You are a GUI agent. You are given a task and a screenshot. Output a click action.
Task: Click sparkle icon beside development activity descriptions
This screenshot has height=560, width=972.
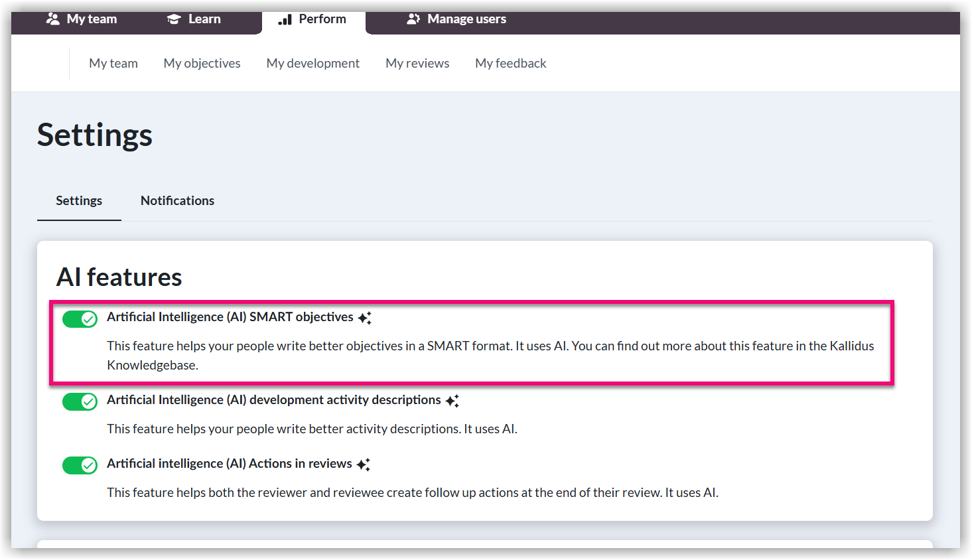tap(452, 401)
